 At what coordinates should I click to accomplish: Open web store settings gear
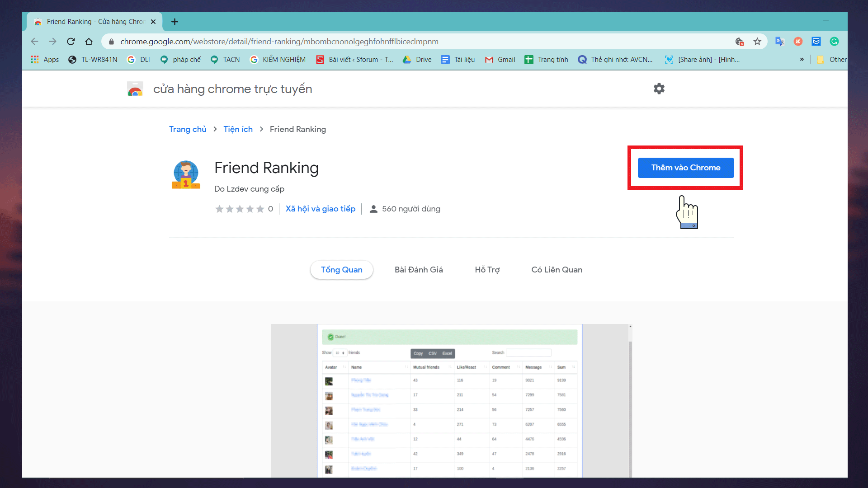659,89
